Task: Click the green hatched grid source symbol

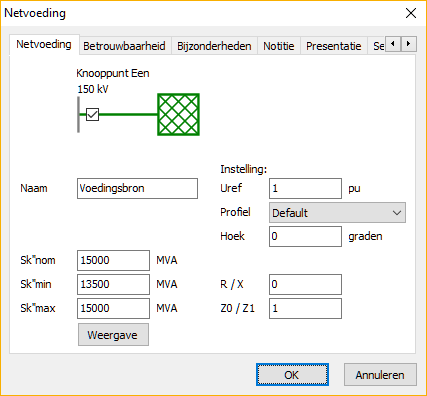Action: (178, 115)
